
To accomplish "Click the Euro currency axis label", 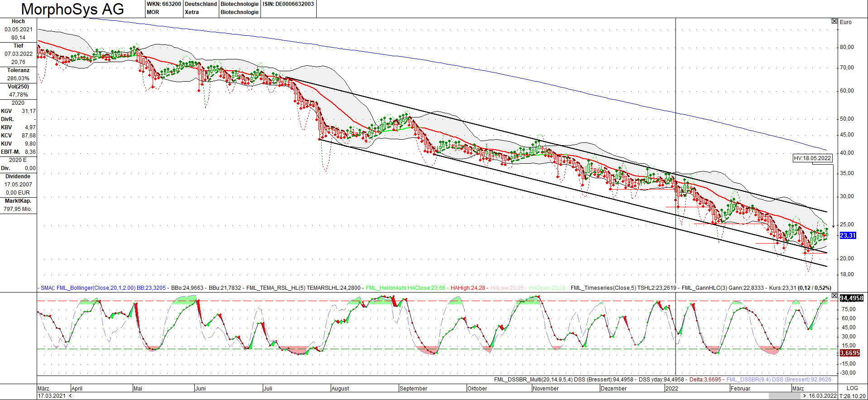I will (x=846, y=22).
